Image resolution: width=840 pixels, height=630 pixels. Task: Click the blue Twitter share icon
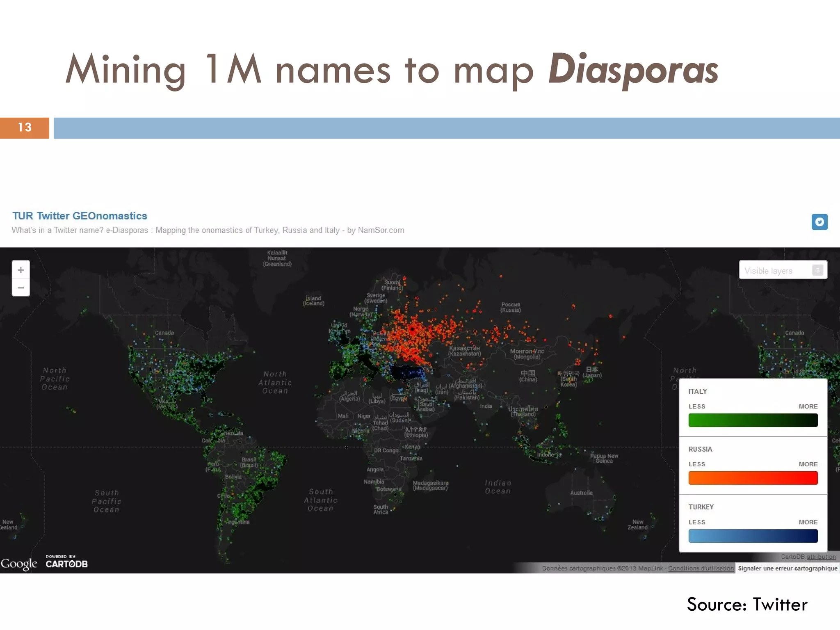[x=819, y=222]
